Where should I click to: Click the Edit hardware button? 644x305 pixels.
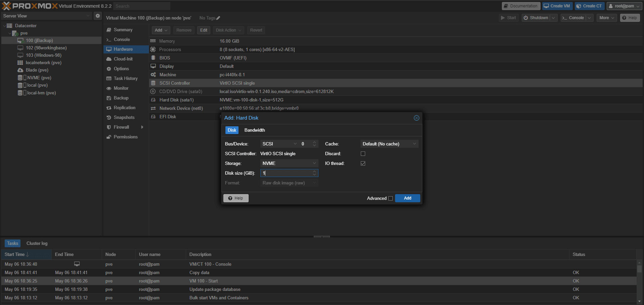coord(204,30)
